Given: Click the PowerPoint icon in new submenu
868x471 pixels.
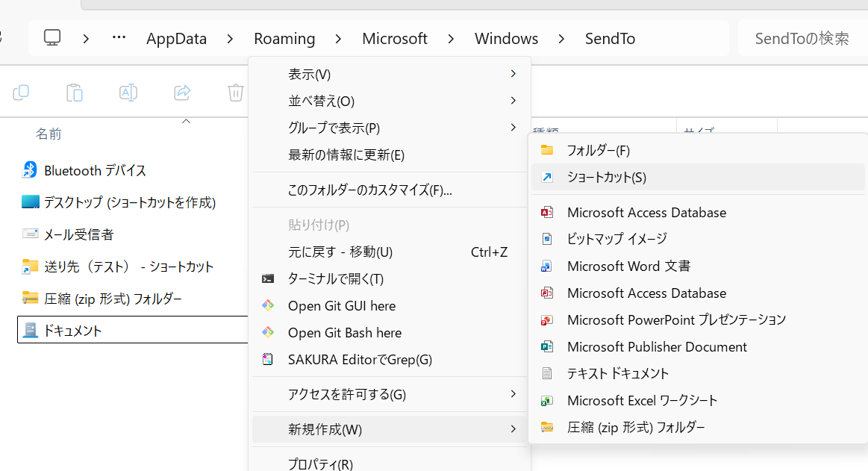Looking at the screenshot, I should (x=547, y=320).
